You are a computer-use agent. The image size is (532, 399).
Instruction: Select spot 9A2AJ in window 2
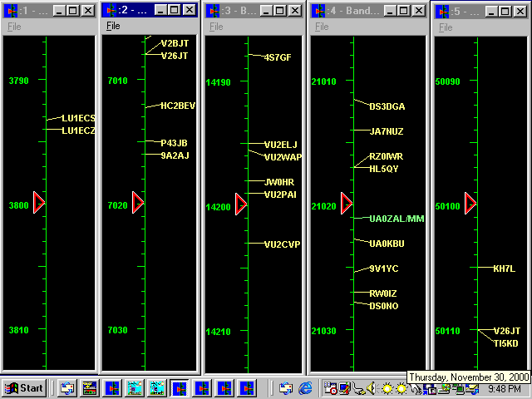click(x=175, y=155)
